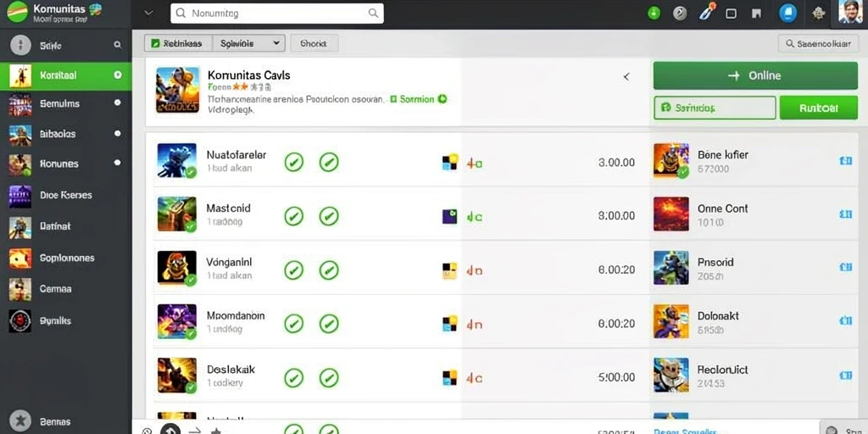Click the magnifier icon in sidebar Strife row
Screen dimensions: 868x434
[117, 46]
